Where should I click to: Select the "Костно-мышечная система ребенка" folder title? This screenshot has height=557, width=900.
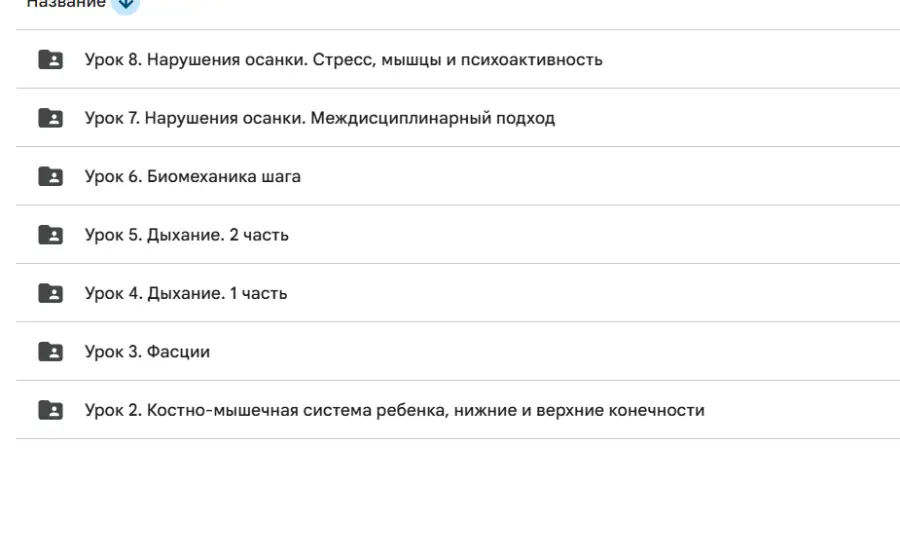(x=394, y=410)
